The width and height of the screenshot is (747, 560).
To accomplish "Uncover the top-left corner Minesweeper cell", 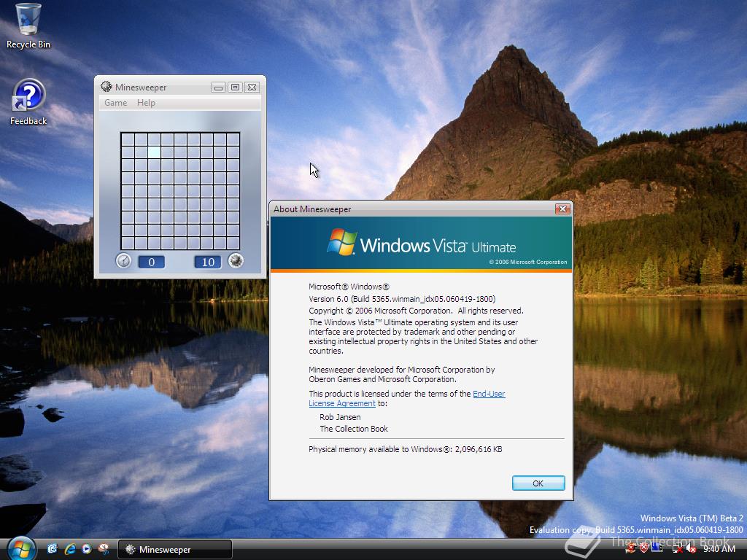I will point(128,139).
